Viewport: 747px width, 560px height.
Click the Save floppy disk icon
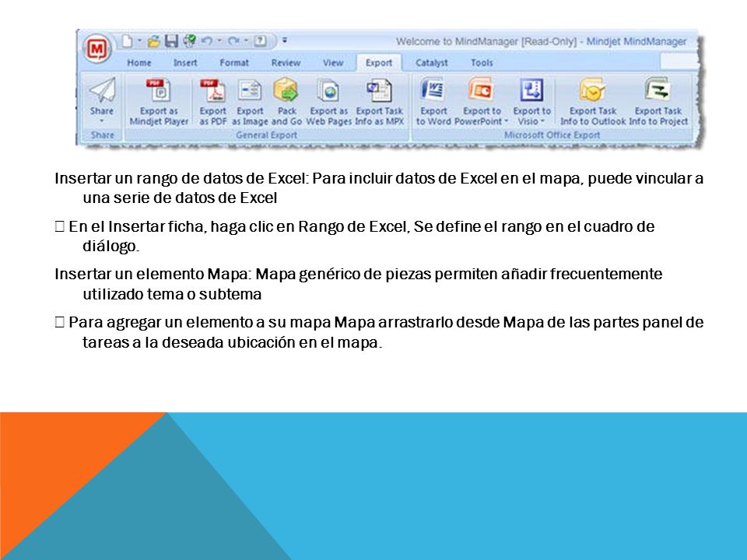171,41
